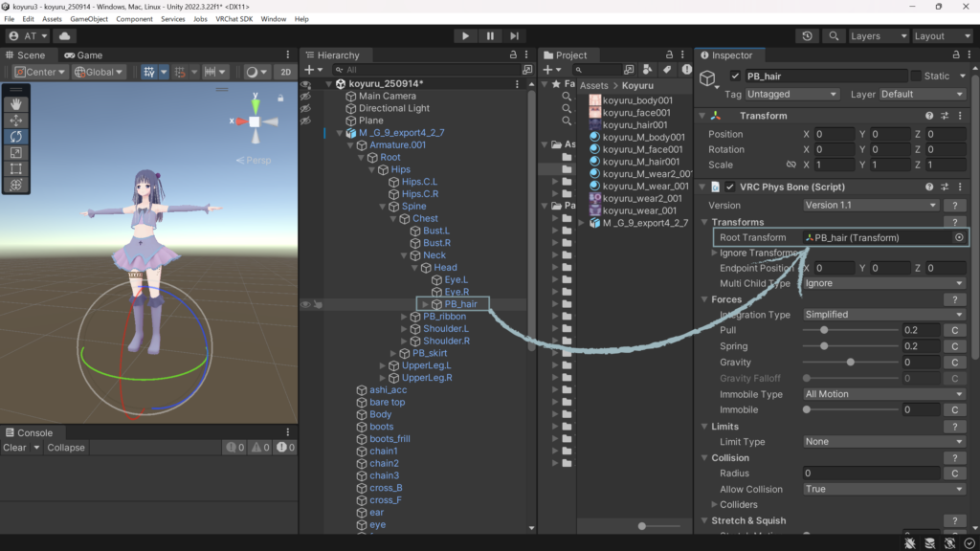Disable the VRC Phys Bone script checkbox
The width and height of the screenshot is (980, 551).
(730, 187)
